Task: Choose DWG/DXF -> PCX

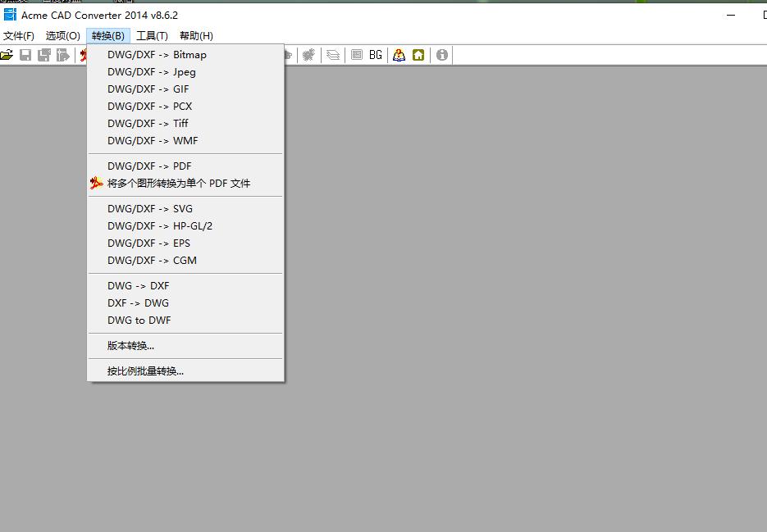Action: [185, 106]
